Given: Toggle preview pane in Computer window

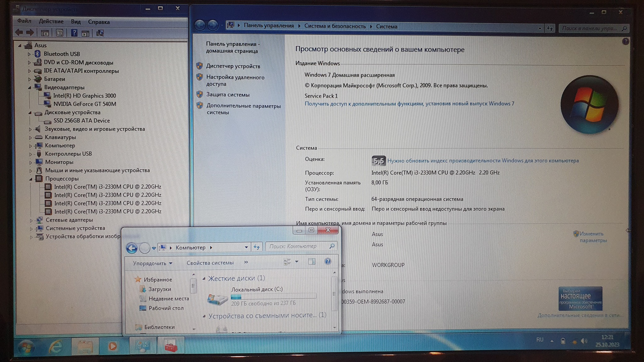Looking at the screenshot, I should pyautogui.click(x=312, y=261).
